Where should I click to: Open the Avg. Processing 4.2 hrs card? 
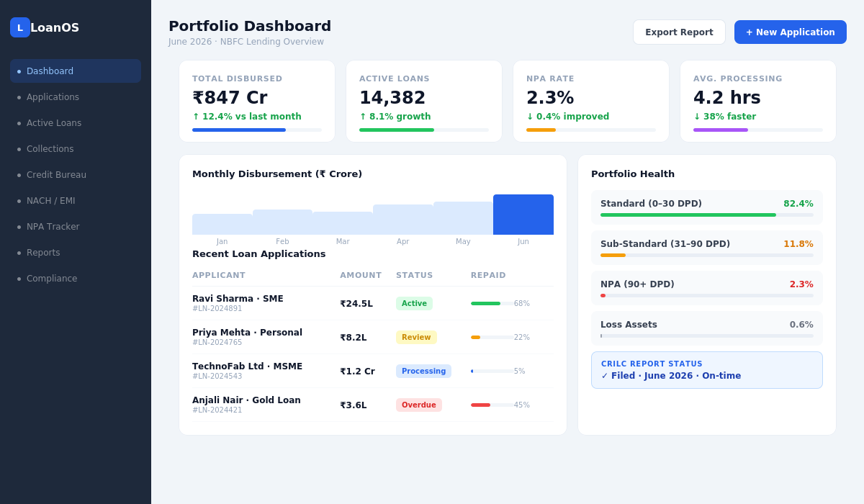click(x=758, y=102)
